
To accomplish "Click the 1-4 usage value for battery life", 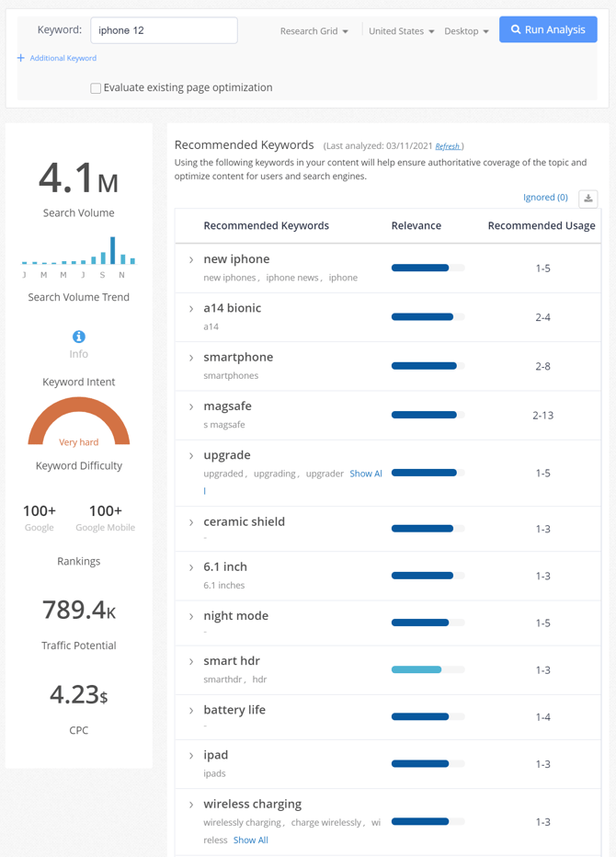I will pyautogui.click(x=542, y=717).
